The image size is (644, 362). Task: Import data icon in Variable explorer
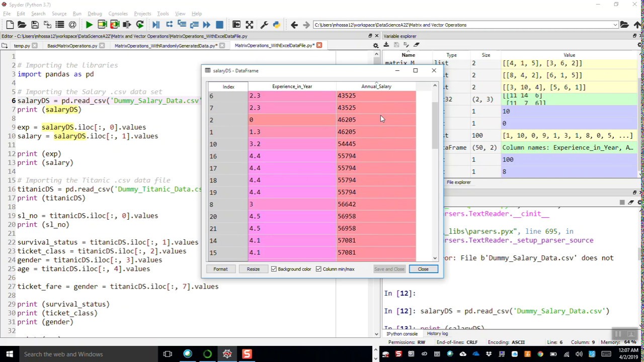point(386,45)
